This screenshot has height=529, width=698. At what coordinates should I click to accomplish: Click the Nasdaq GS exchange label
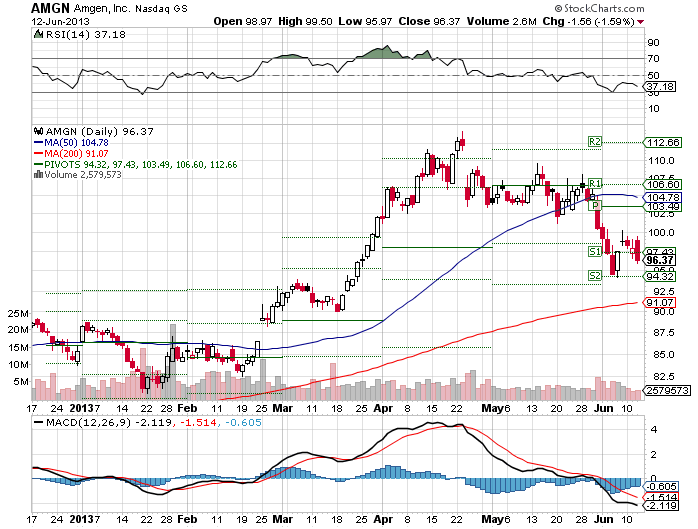[x=161, y=9]
